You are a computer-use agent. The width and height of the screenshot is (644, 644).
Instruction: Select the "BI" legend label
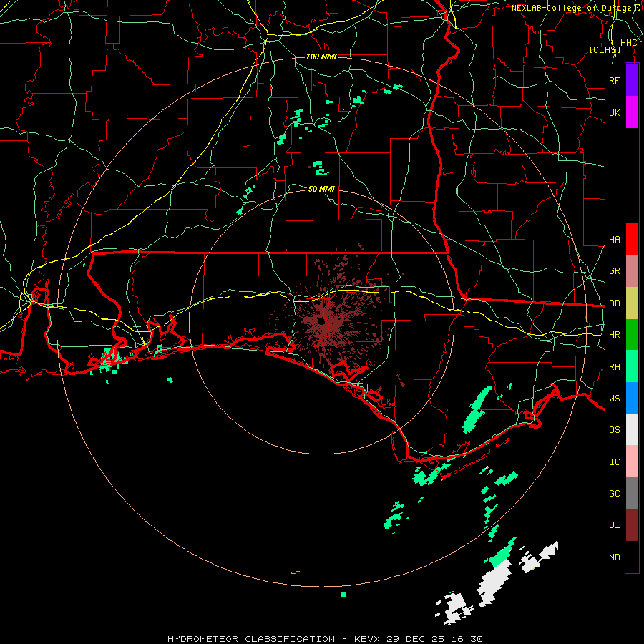(x=614, y=525)
